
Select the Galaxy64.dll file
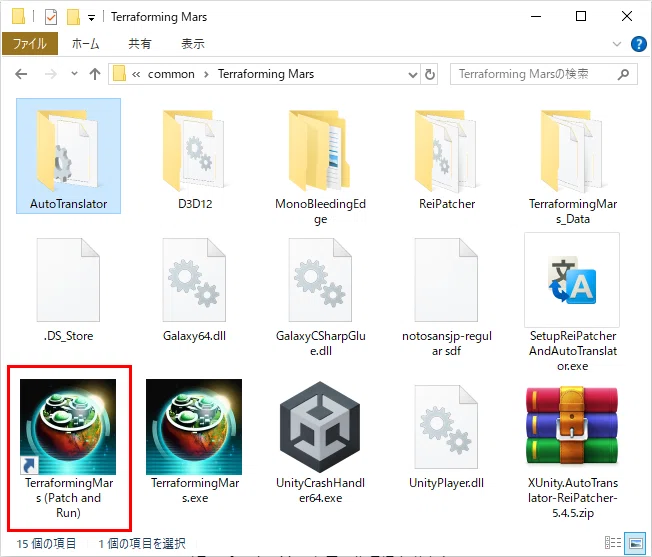[194, 290]
